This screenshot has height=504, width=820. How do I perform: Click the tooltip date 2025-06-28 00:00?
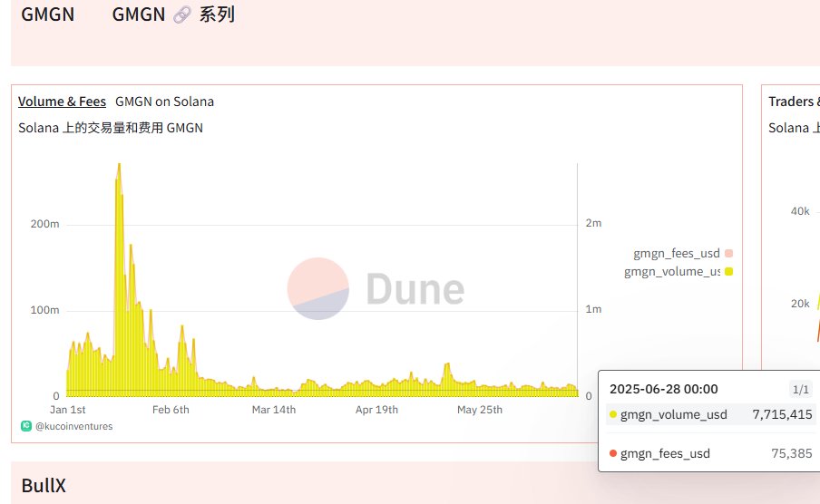(x=664, y=390)
